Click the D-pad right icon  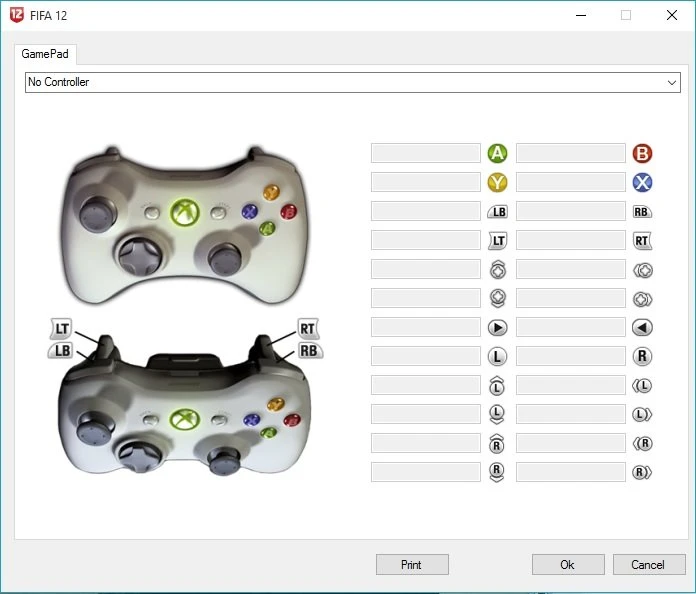(642, 299)
